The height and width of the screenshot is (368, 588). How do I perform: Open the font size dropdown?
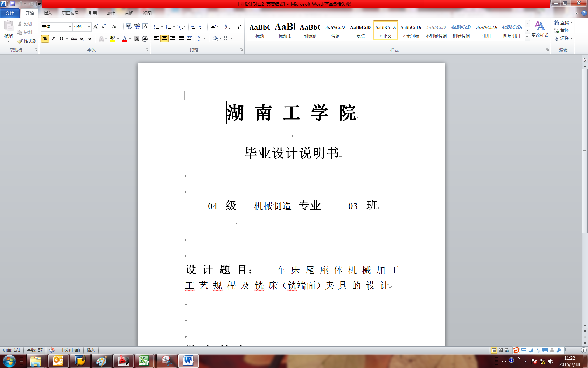tap(89, 27)
